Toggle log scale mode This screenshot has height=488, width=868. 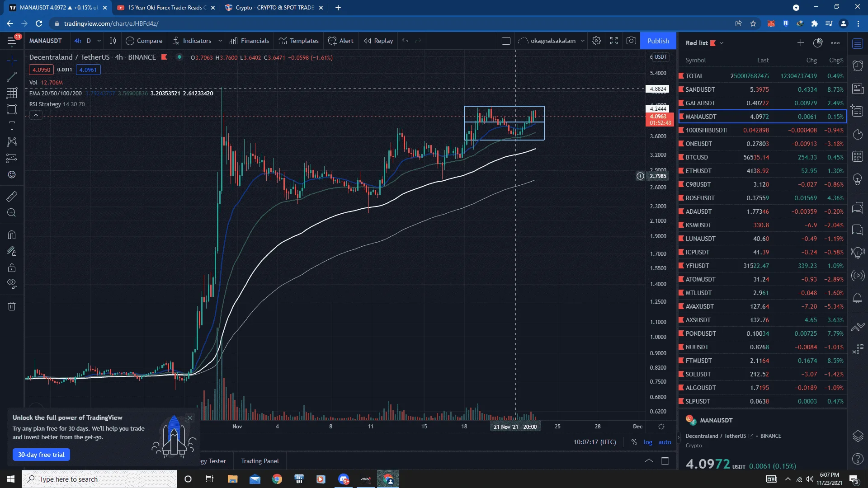pos(648,442)
